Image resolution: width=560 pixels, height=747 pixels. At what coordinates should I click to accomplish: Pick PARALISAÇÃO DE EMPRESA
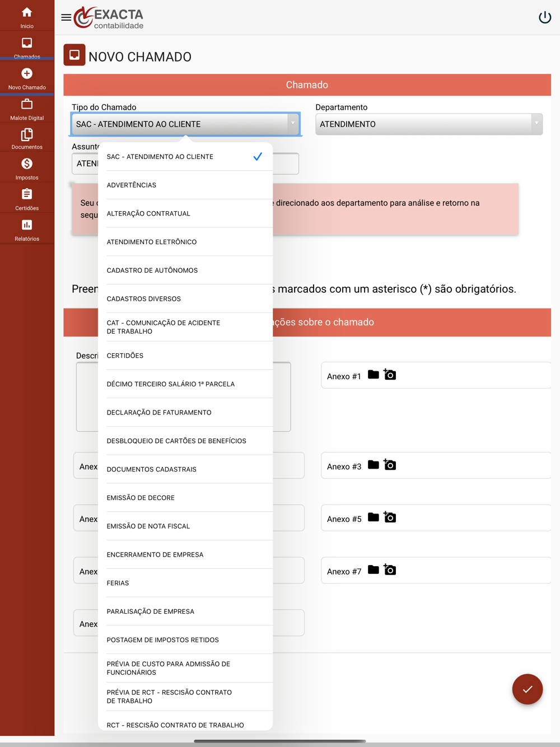185,611
